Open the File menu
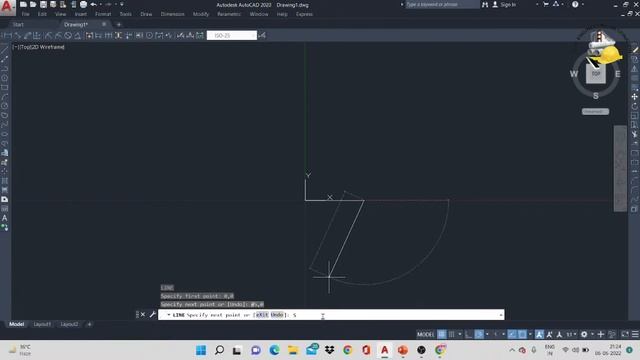This screenshot has width=640, height=360. tap(25, 14)
